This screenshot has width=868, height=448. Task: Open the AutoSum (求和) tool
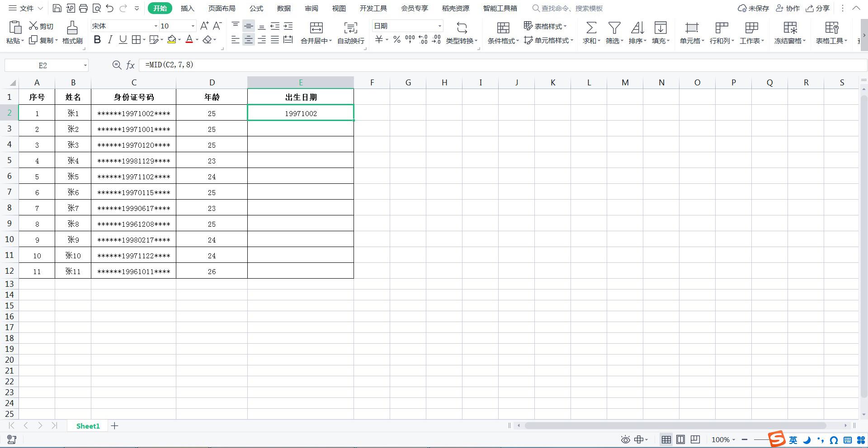point(591,28)
